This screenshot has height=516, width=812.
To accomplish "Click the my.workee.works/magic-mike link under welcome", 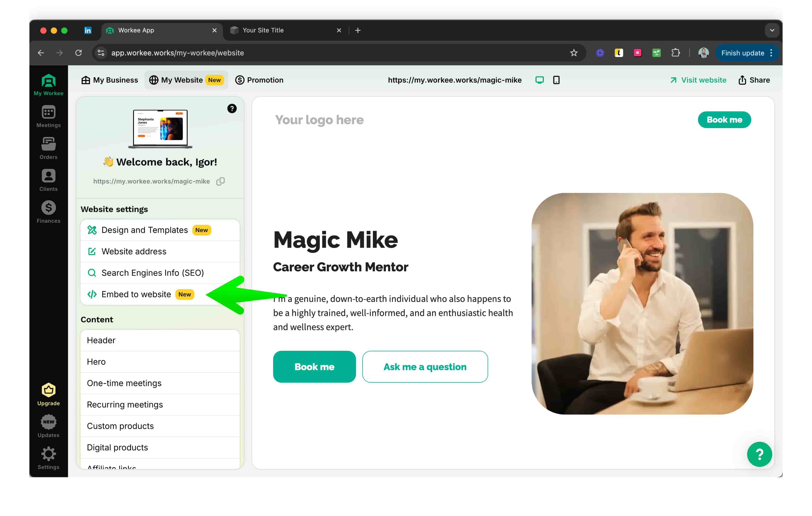I will (151, 181).
